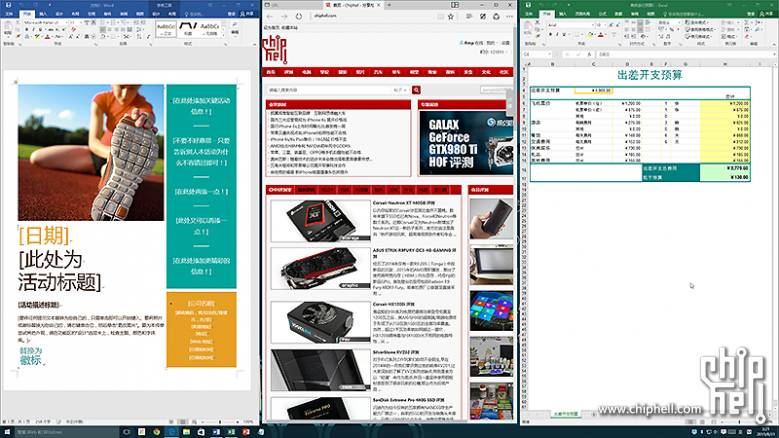
Task: Open Excel 数据 (Data) tab
Action: [619, 13]
